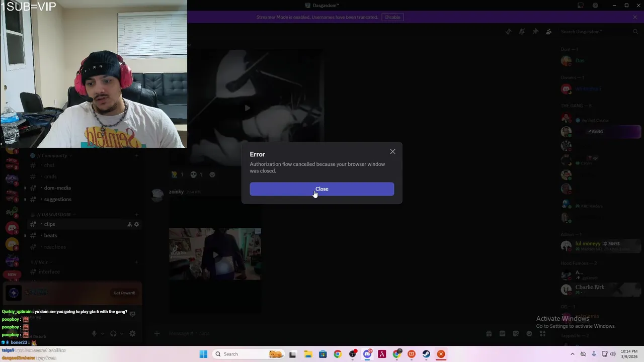The width and height of the screenshot is (644, 362).
Task: Dismiss the Error dialog with its X icon
Action: [x=392, y=152]
